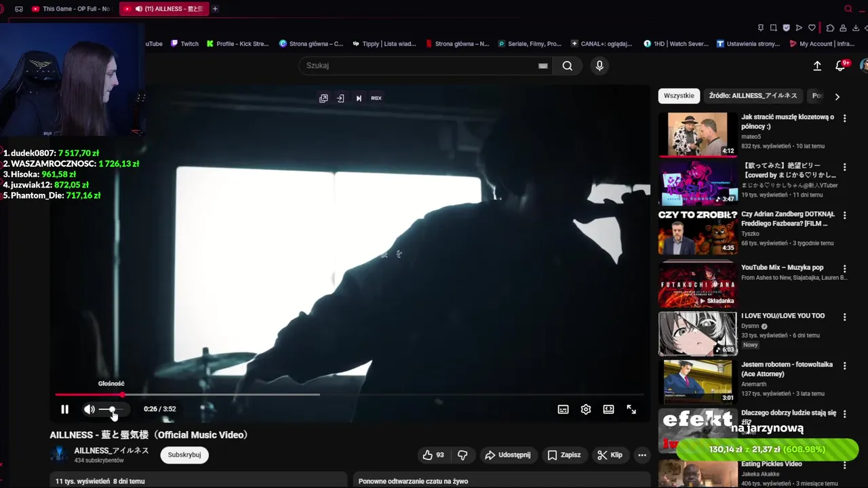The width and height of the screenshot is (868, 488).
Task: Open options menu for I LOVE YOU video
Action: (844, 317)
